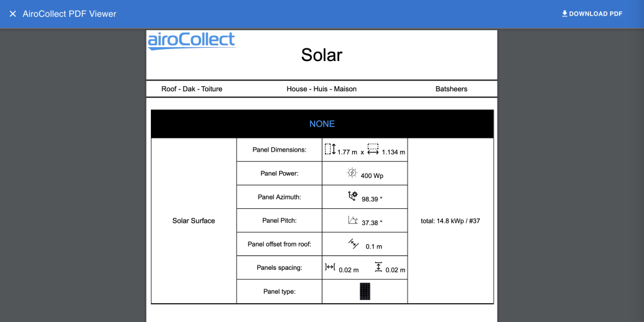Select the Roof - Dak - Toiture header
This screenshot has width=644, height=322.
[x=192, y=89]
